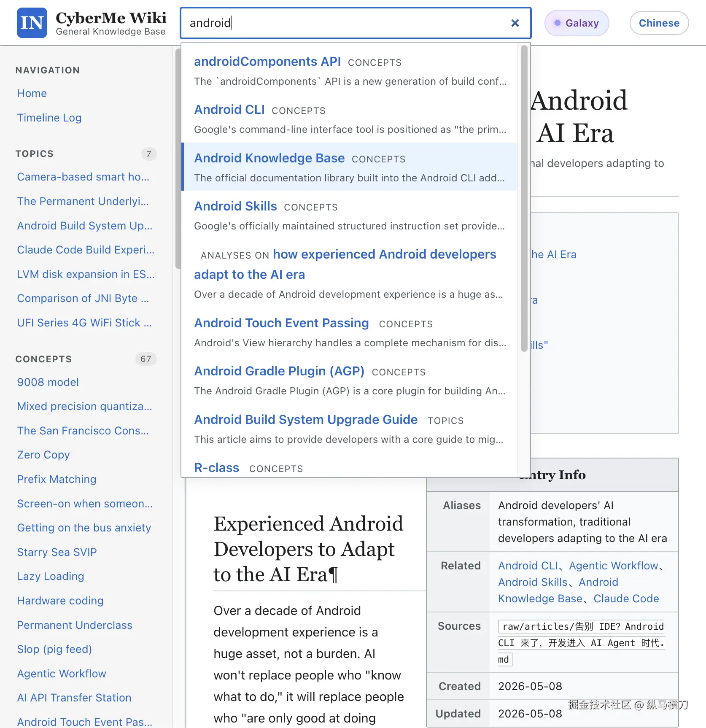The width and height of the screenshot is (706, 728).
Task: Select the Android Knowledge Base search result
Action: 349,167
